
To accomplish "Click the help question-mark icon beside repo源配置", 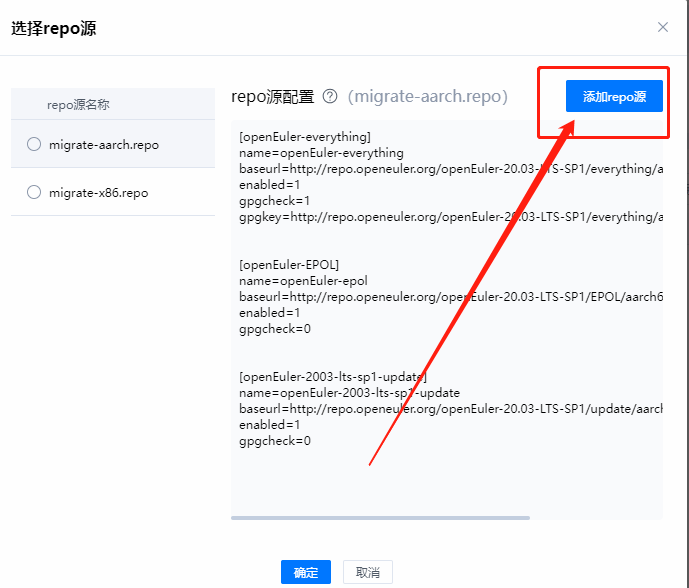I will pyautogui.click(x=330, y=96).
